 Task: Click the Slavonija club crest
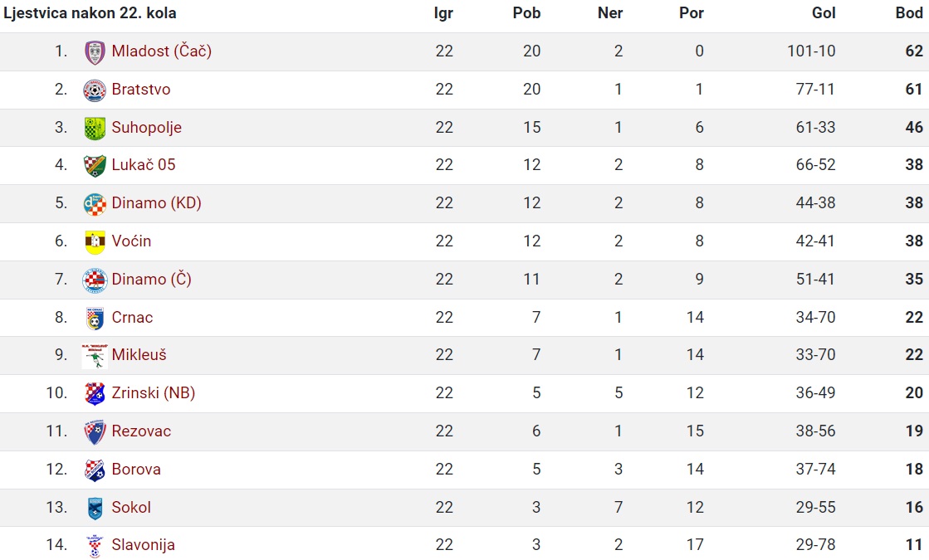[95, 546]
